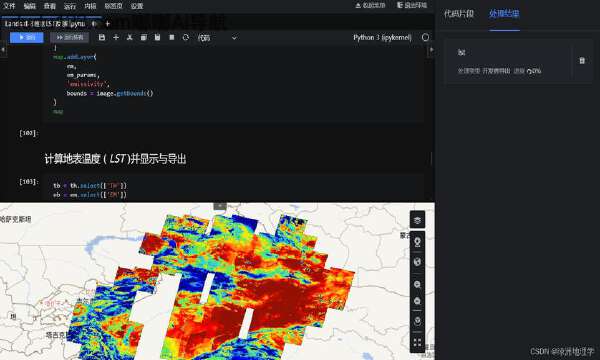Image resolution: width=600 pixels, height=360 pixels.
Task: Stop the kernel with the square icon
Action: [171, 37]
